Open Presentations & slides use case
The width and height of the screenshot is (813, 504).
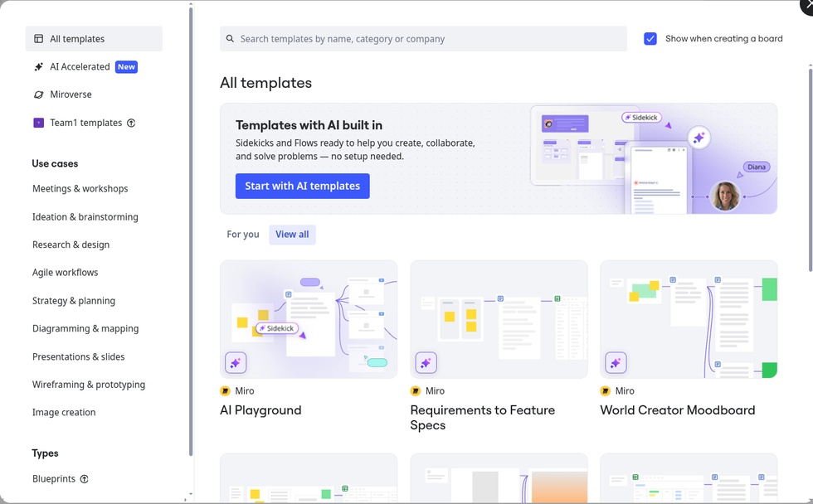click(78, 357)
